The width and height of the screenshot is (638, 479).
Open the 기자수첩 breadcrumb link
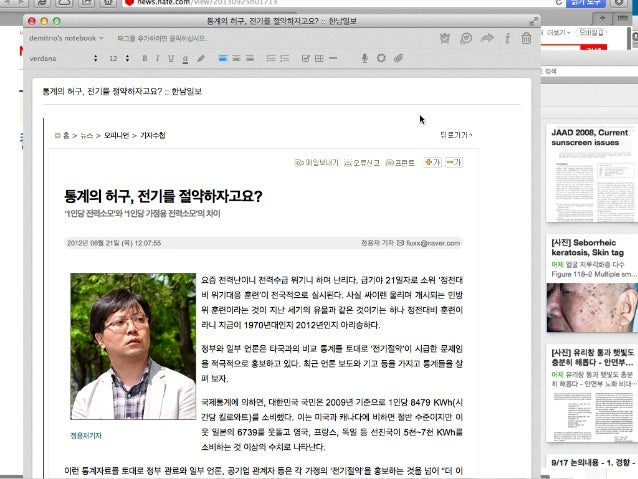[153, 136]
